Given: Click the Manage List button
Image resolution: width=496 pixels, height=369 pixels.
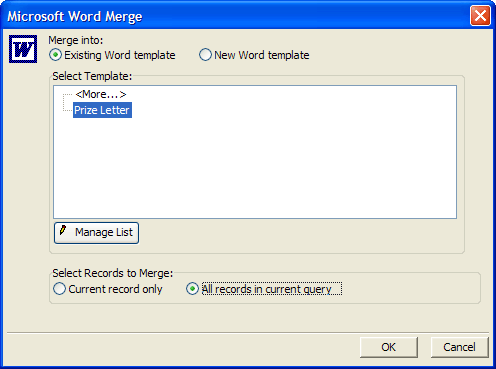Looking at the screenshot, I should [x=96, y=233].
